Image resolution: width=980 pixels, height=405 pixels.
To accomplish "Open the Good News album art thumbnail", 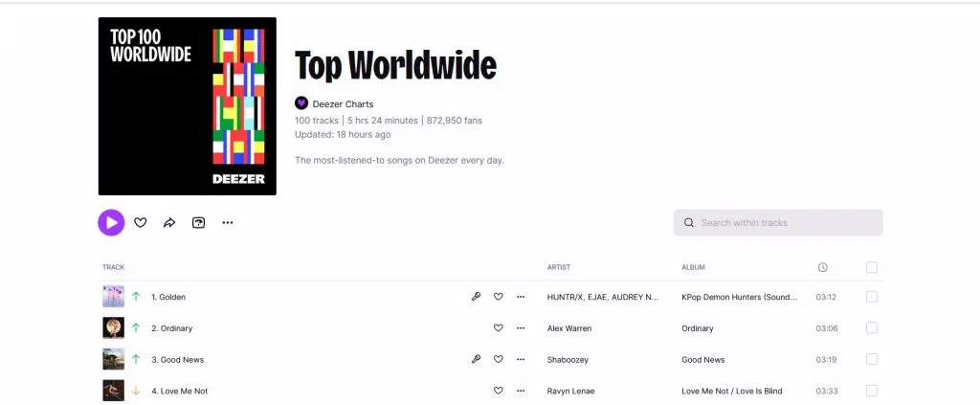I will click(113, 359).
